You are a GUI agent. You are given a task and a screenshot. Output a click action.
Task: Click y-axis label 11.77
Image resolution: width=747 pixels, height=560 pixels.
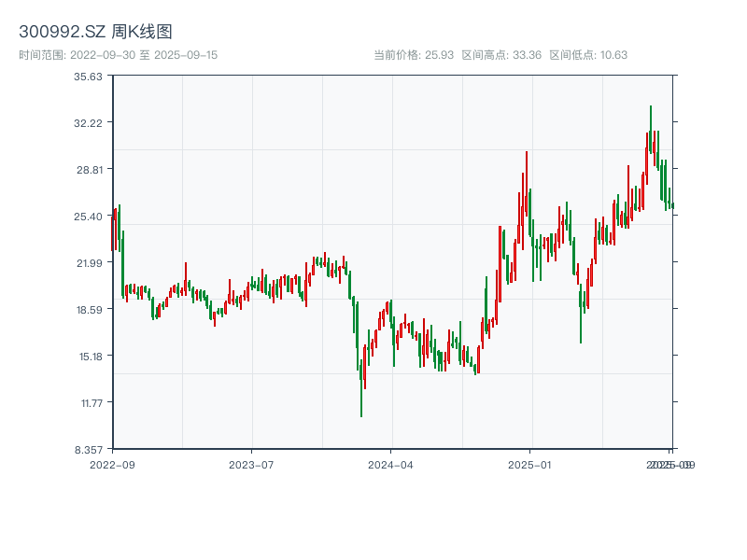[x=92, y=403]
